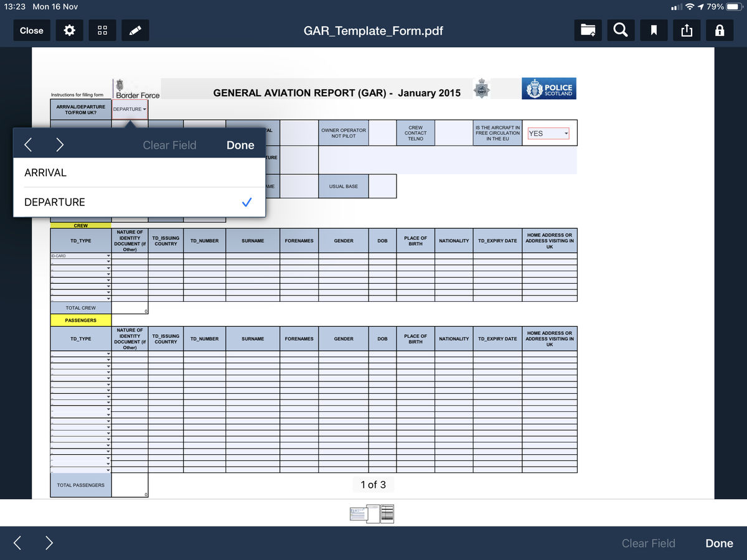Tap the Total Crew number field
This screenshot has height=560, width=747.
(130, 308)
